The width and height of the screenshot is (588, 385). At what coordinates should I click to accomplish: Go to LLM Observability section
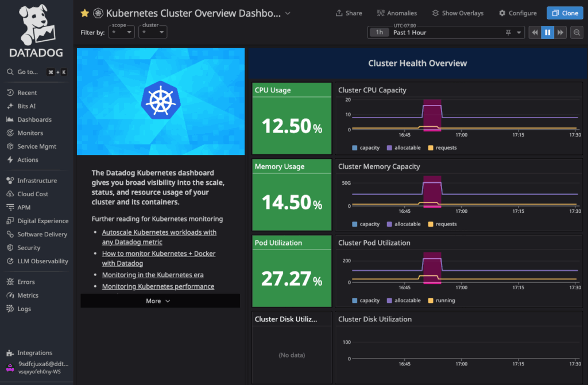pos(42,261)
